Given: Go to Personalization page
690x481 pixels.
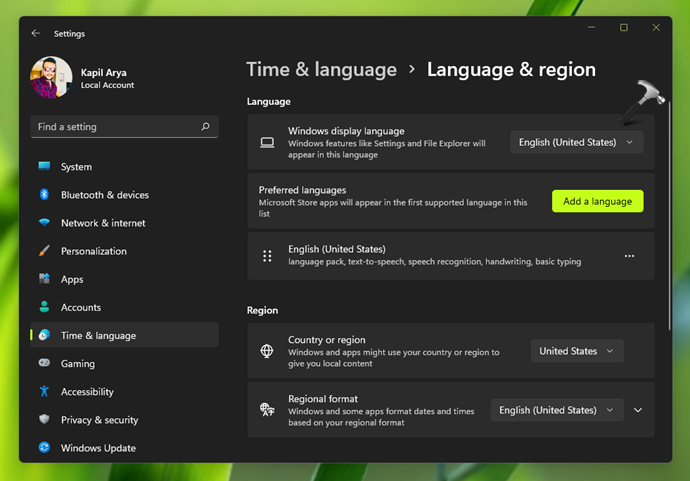Looking at the screenshot, I should (x=93, y=251).
